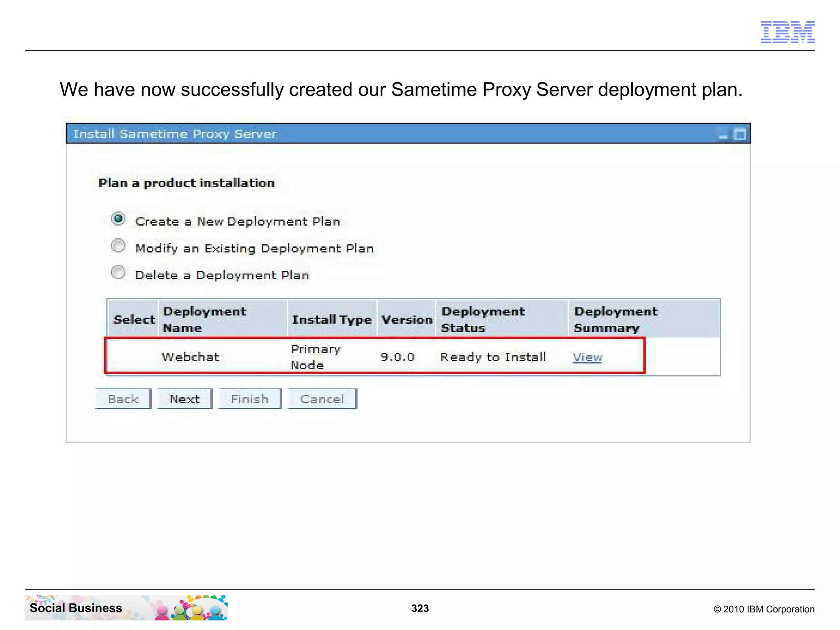This screenshot has height=630, width=840.
Task: Click the Back button
Action: pyautogui.click(x=123, y=399)
